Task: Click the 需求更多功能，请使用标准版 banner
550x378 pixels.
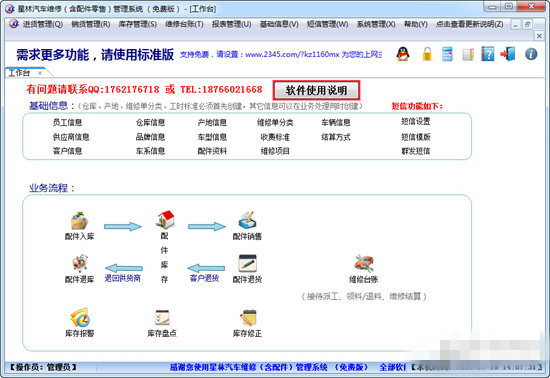Action: click(95, 55)
